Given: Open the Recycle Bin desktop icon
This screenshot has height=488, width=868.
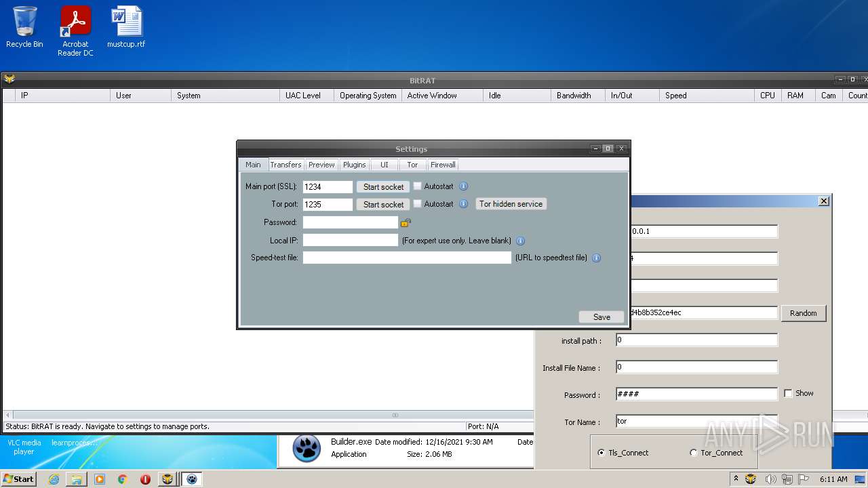Looking at the screenshot, I should tap(24, 27).
